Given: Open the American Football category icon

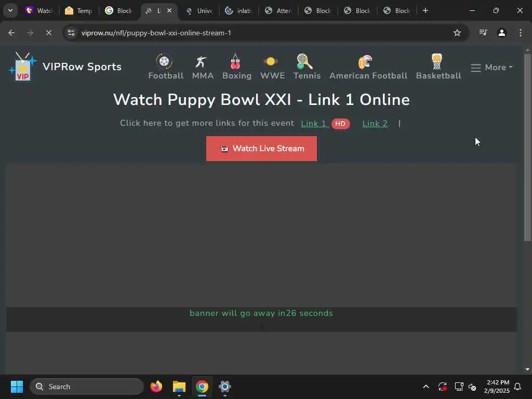Looking at the screenshot, I should [365, 62].
